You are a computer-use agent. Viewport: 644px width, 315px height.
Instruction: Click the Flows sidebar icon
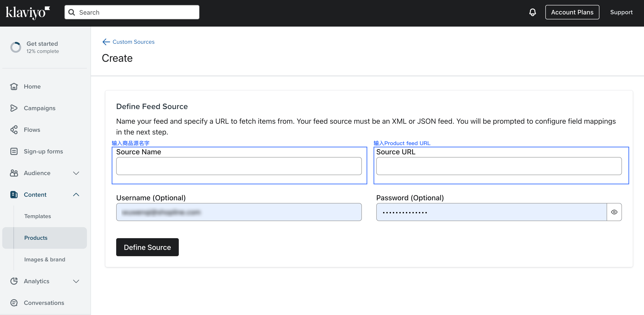(x=14, y=130)
